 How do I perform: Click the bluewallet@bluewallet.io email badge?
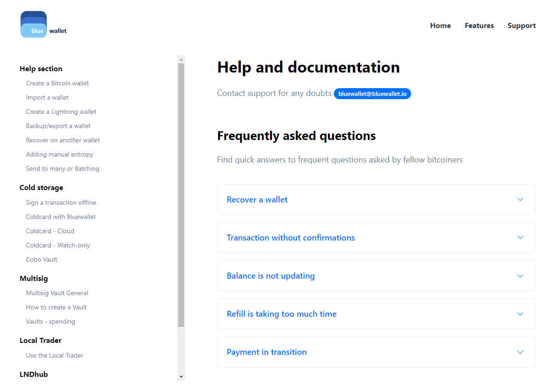point(372,94)
